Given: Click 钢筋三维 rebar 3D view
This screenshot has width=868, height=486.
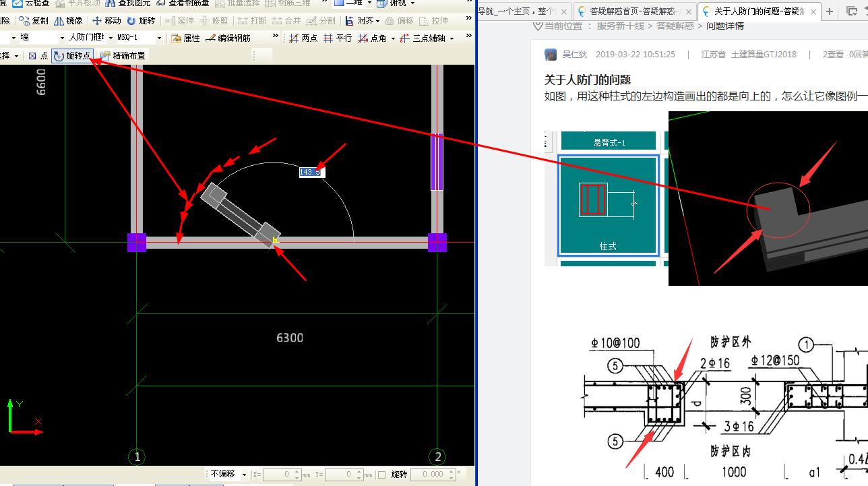Looking at the screenshot, I should 288,3.
